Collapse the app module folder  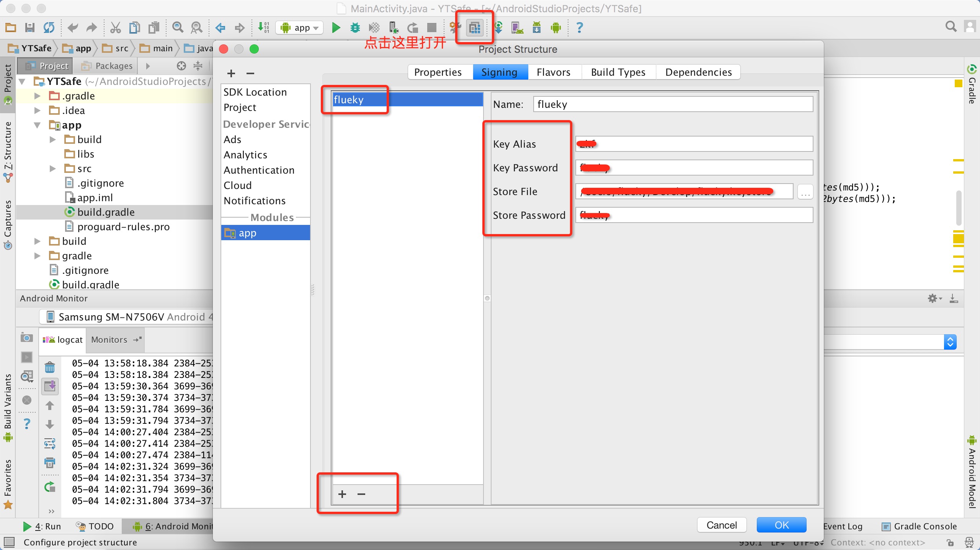[37, 125]
